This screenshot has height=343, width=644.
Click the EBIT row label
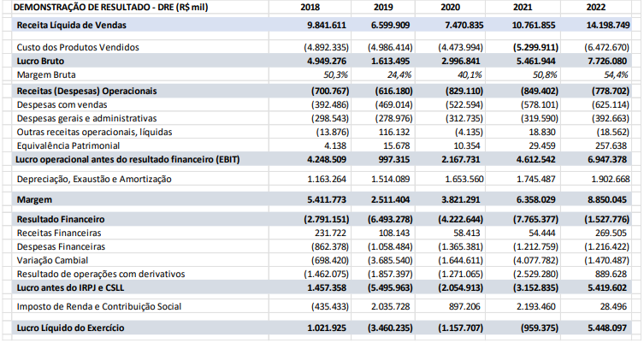coord(129,159)
